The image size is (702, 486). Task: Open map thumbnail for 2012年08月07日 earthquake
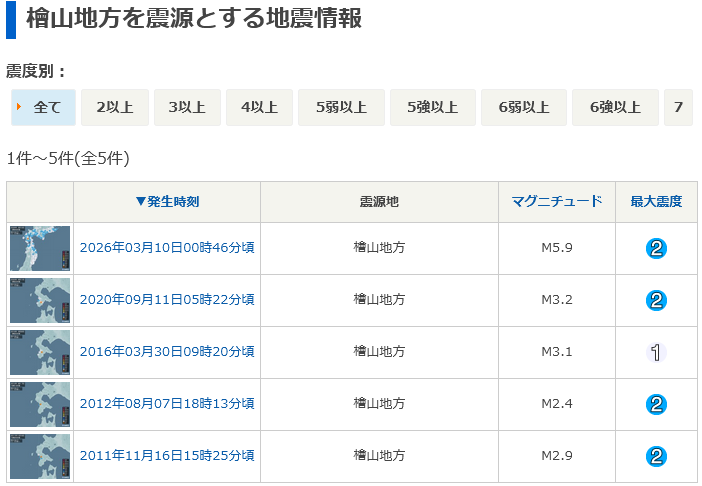tap(40, 404)
